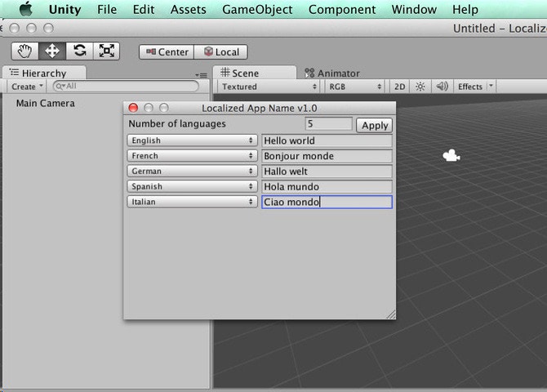Select the Move (translate) tool
This screenshot has height=392, width=547.
point(52,51)
